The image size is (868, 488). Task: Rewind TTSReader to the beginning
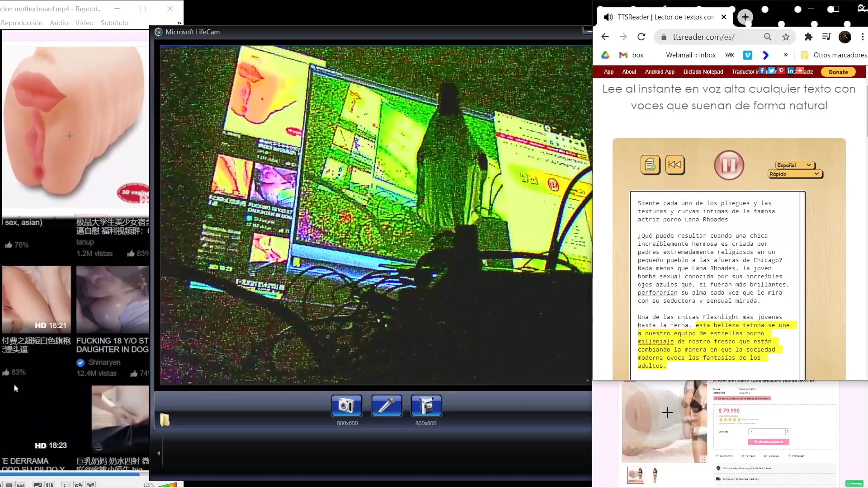pyautogui.click(x=675, y=164)
